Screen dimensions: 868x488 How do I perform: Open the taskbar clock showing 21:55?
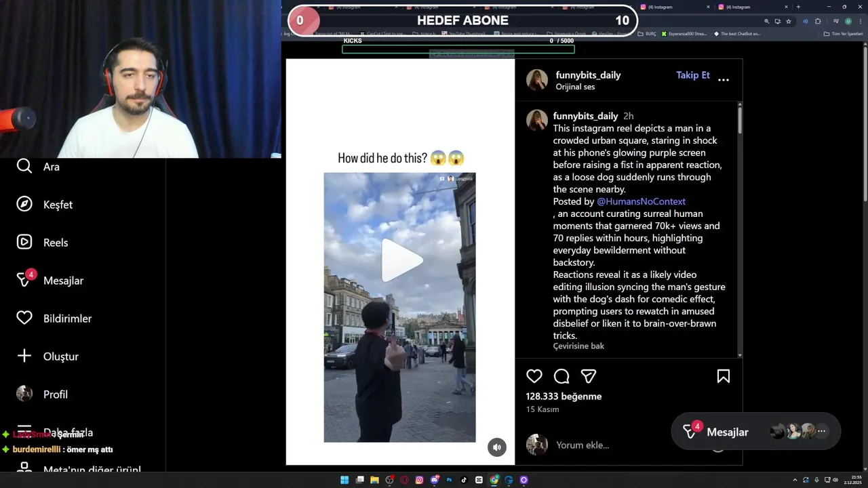(852, 480)
